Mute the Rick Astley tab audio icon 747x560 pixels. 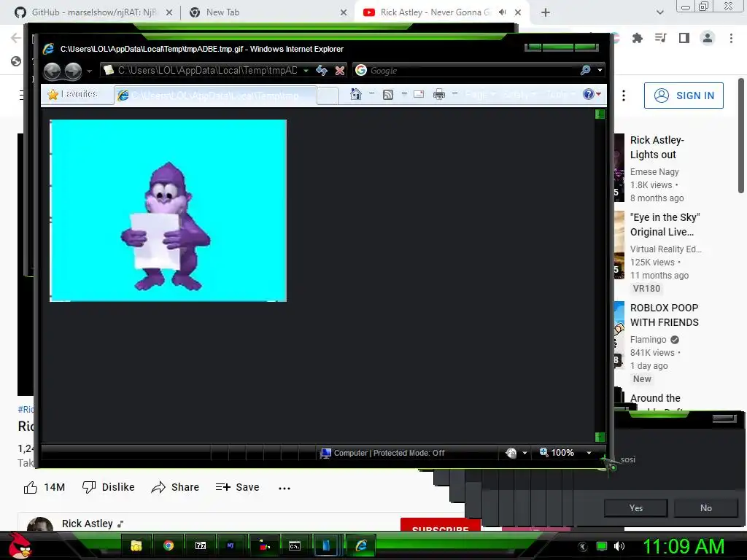tap(502, 12)
